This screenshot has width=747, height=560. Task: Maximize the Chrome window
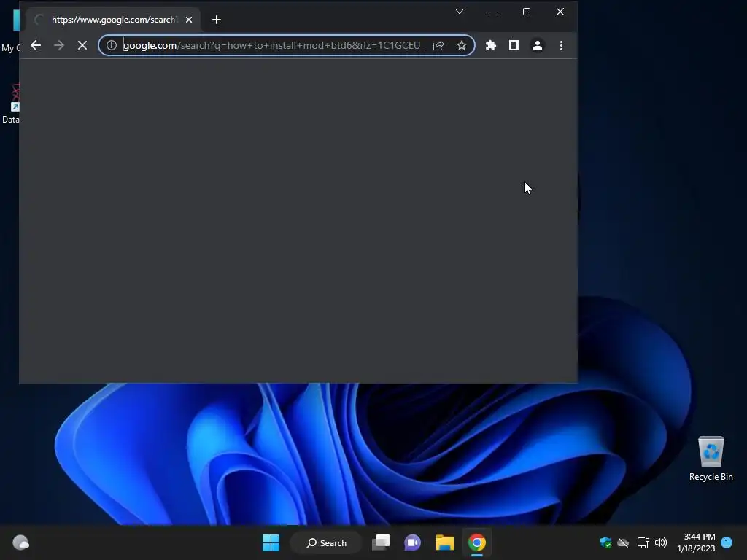527,12
